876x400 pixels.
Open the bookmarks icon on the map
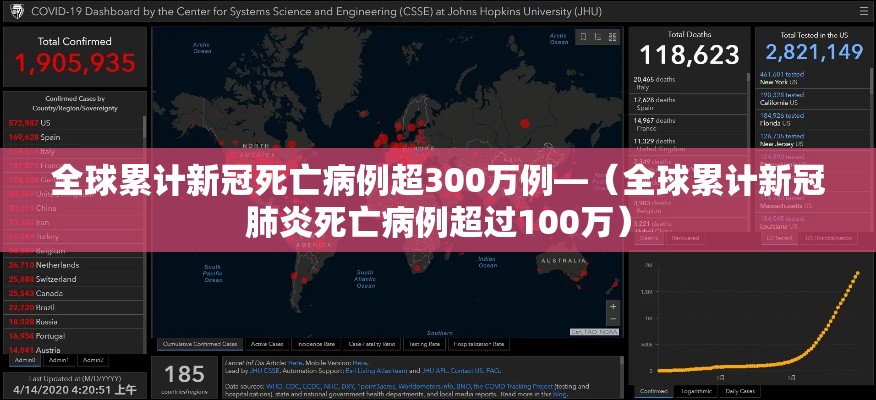(x=584, y=37)
